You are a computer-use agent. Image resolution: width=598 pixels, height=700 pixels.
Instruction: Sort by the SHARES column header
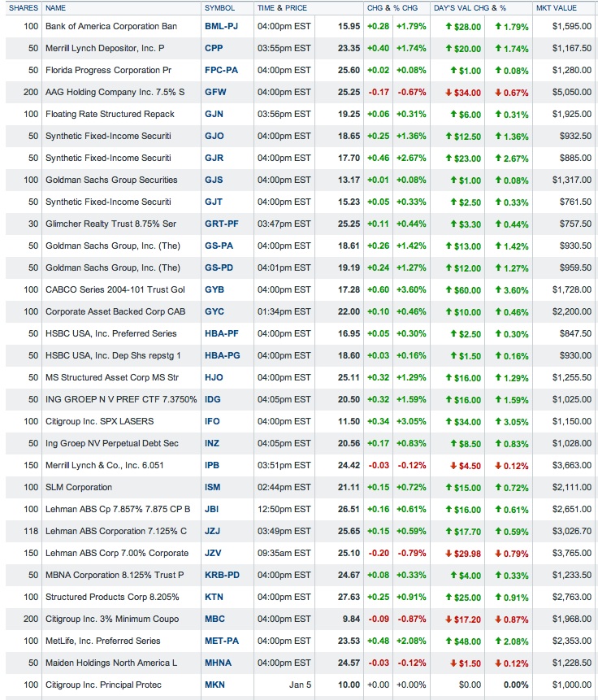[24, 8]
